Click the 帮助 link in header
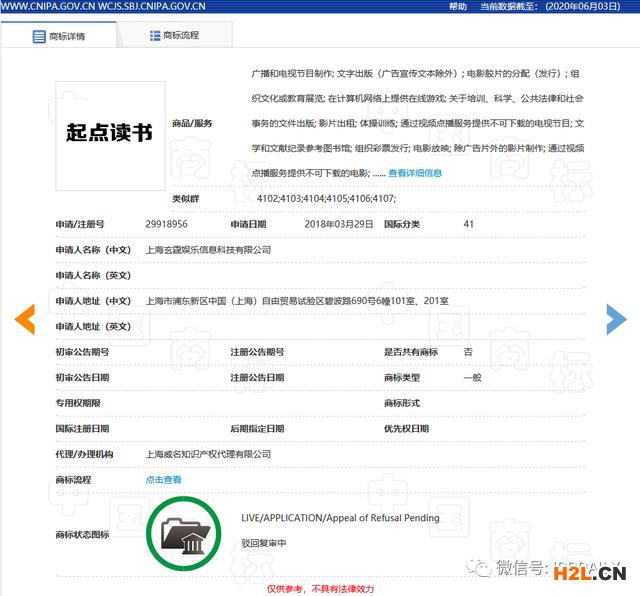 click(x=458, y=7)
